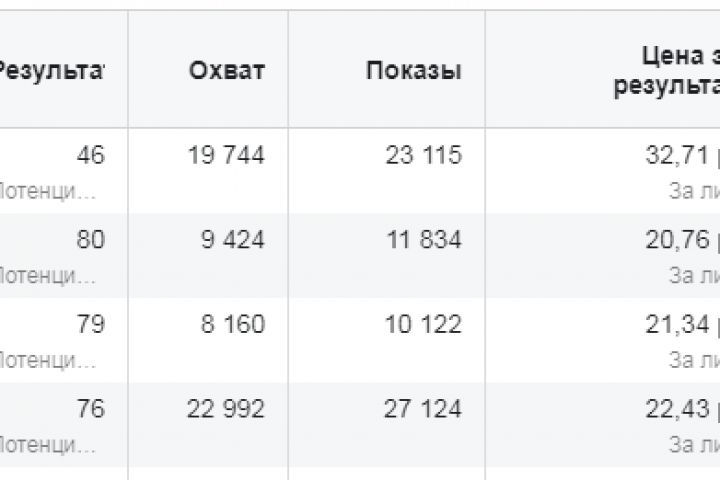This screenshot has height=480, width=720.
Task: Click the result value 46
Action: 90,155
